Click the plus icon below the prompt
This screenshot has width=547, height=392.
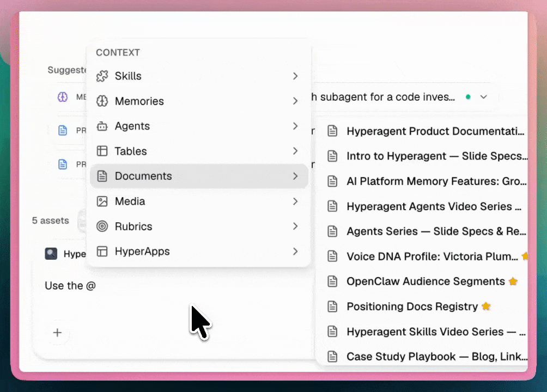[57, 333]
